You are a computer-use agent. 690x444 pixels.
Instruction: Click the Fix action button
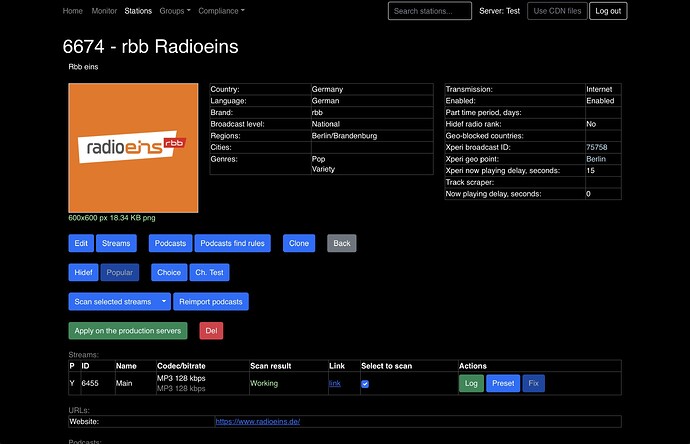(x=533, y=383)
